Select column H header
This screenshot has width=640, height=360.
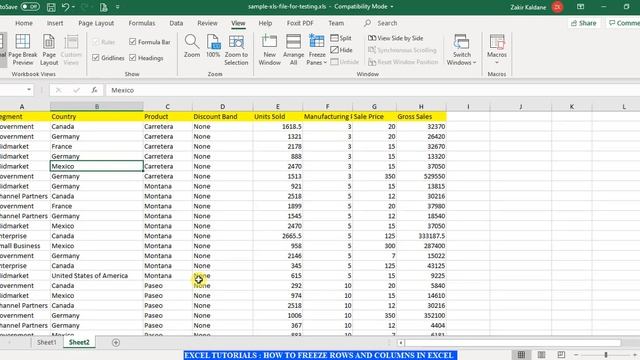click(x=421, y=107)
